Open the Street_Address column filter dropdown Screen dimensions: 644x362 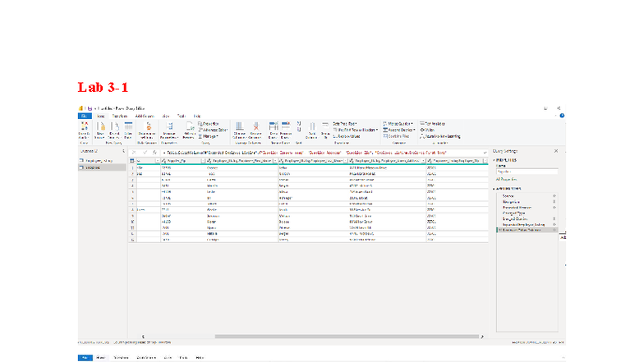pos(423,161)
